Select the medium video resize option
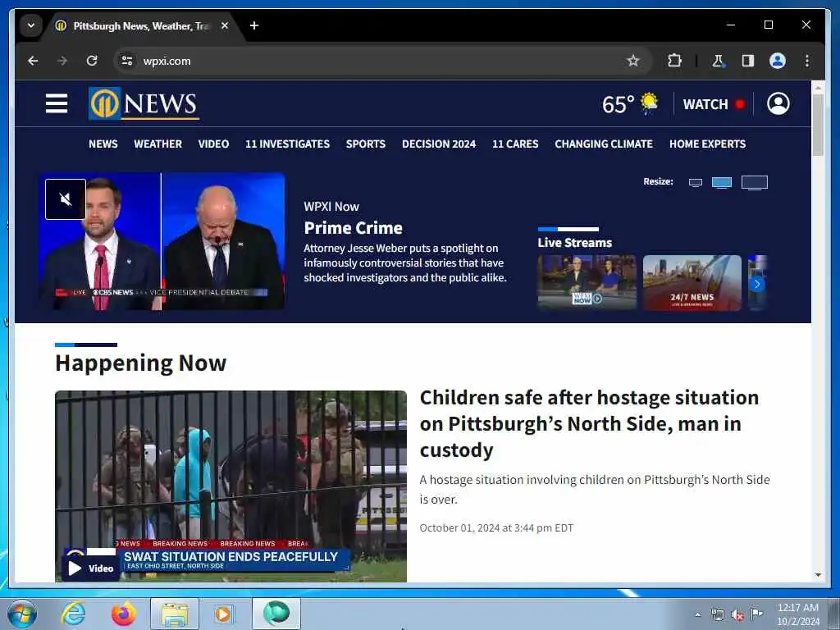840x630 pixels. pyautogui.click(x=722, y=183)
